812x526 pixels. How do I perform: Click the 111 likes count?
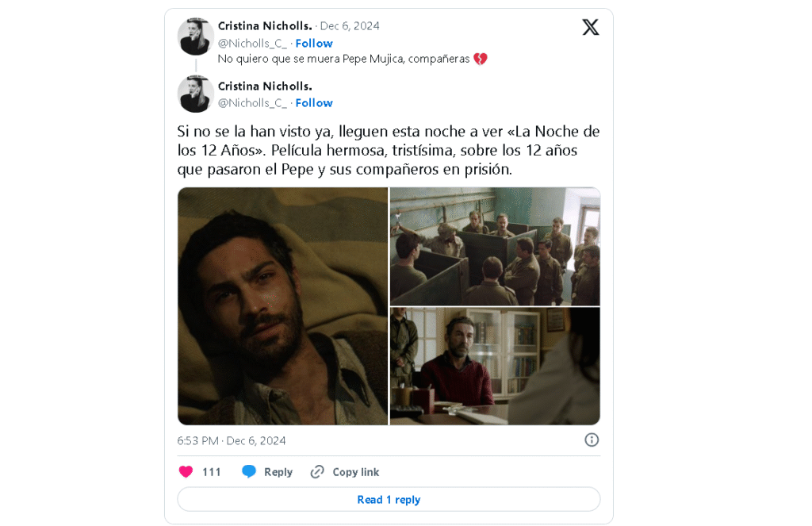click(x=211, y=472)
